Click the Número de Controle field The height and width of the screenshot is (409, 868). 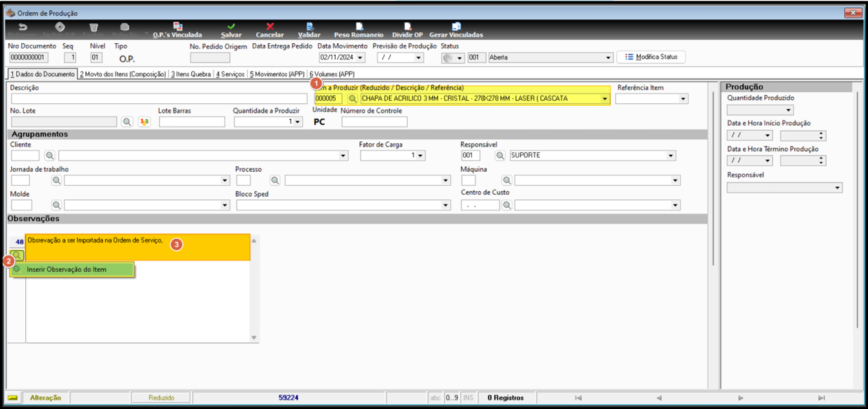(x=374, y=122)
